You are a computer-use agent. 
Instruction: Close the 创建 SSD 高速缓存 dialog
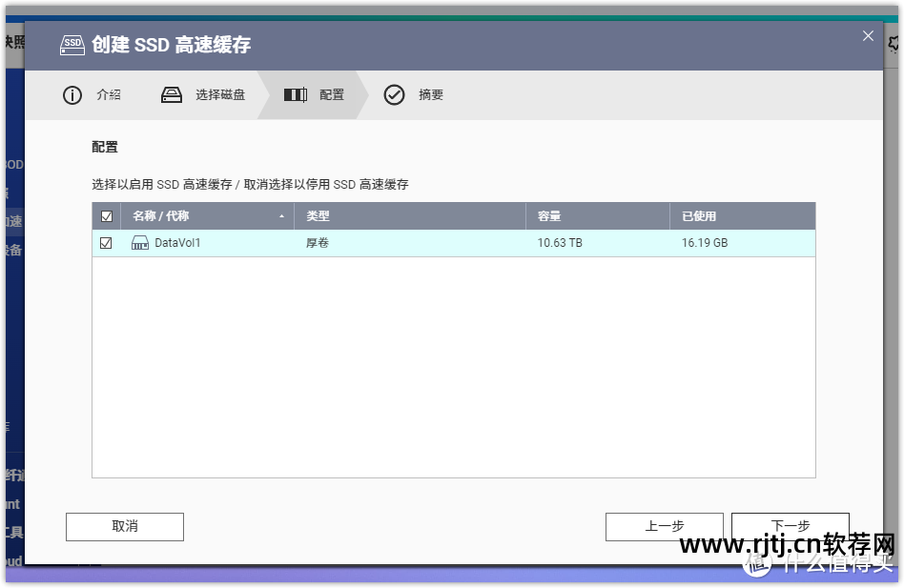[x=868, y=36]
